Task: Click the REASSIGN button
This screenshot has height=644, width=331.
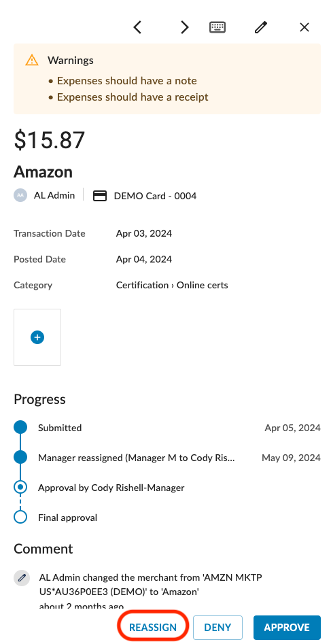Action: tap(153, 627)
